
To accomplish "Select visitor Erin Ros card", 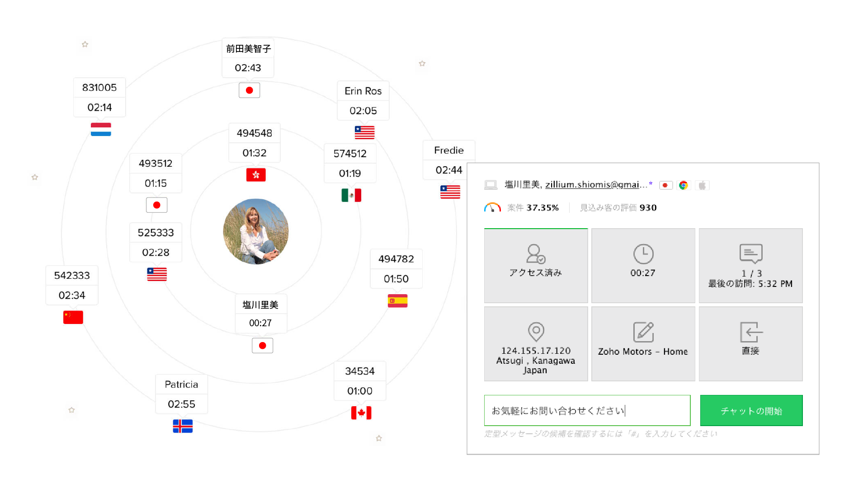I will tap(363, 100).
